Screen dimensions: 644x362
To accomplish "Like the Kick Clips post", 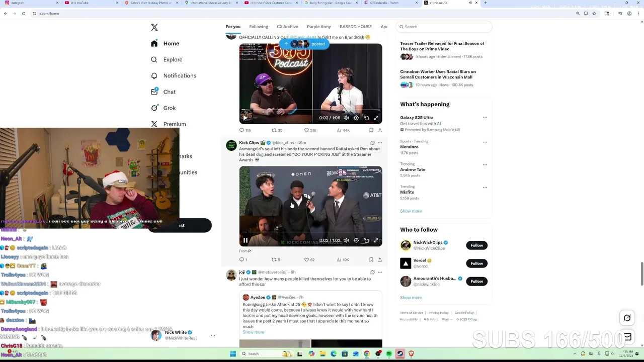I will (x=309, y=259).
